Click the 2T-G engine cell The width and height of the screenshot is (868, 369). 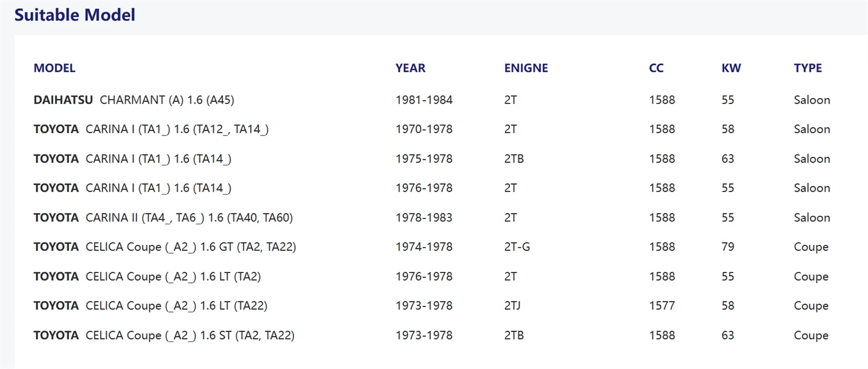[x=517, y=247]
